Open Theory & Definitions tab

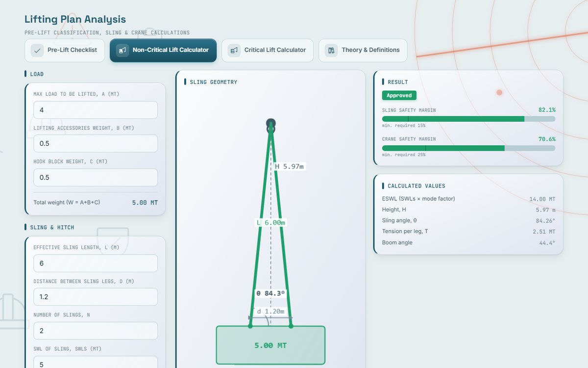tap(363, 51)
